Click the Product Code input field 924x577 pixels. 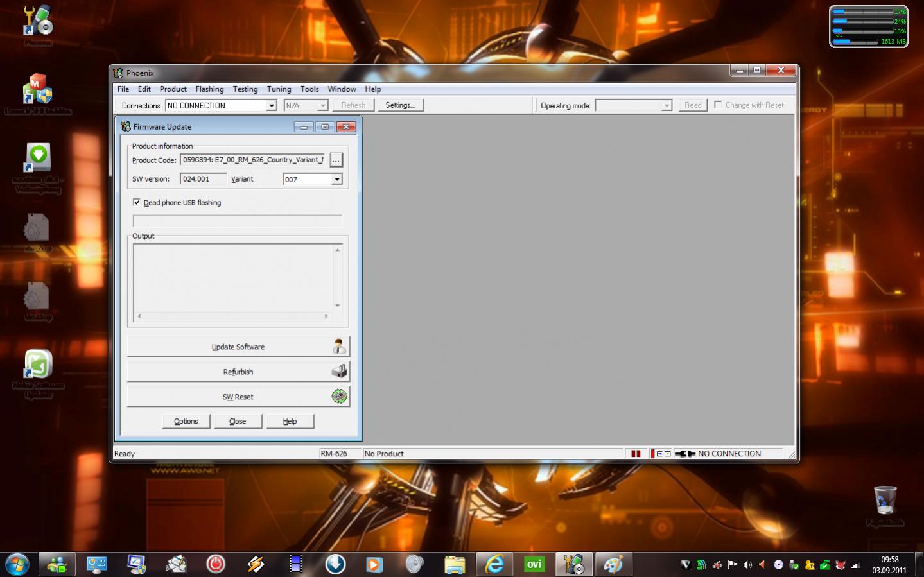pos(253,160)
